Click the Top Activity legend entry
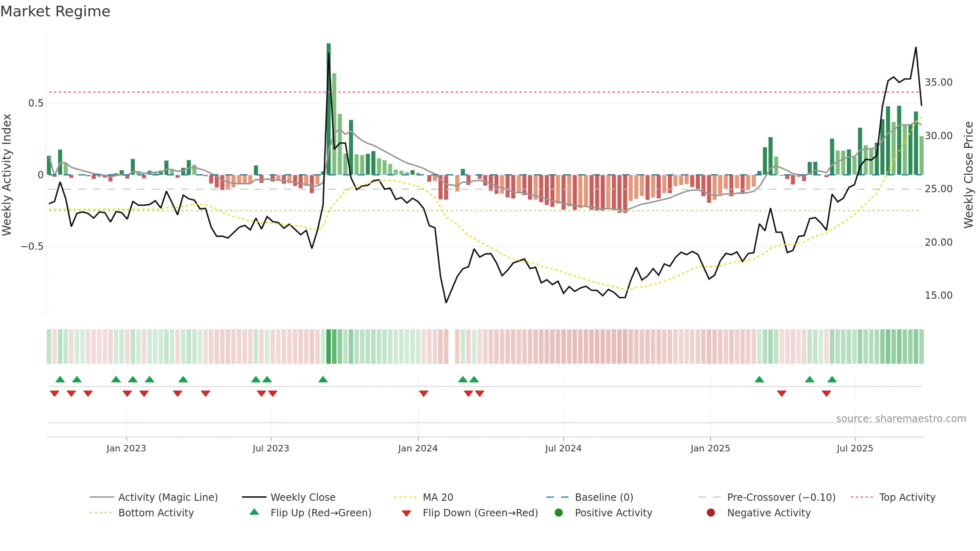Screen dimensions: 980x551 893,497
